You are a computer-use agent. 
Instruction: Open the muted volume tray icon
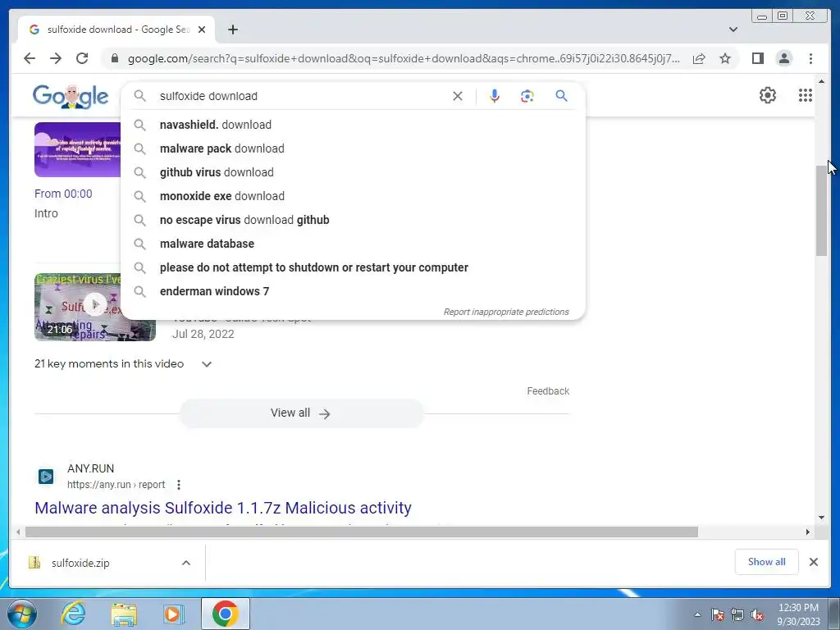tap(757, 614)
